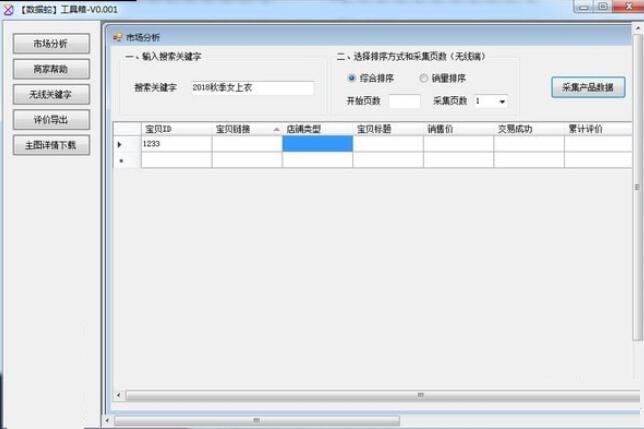Screen dimensions: 644x429
Task: Click the 销售价 column header
Action: click(458, 129)
